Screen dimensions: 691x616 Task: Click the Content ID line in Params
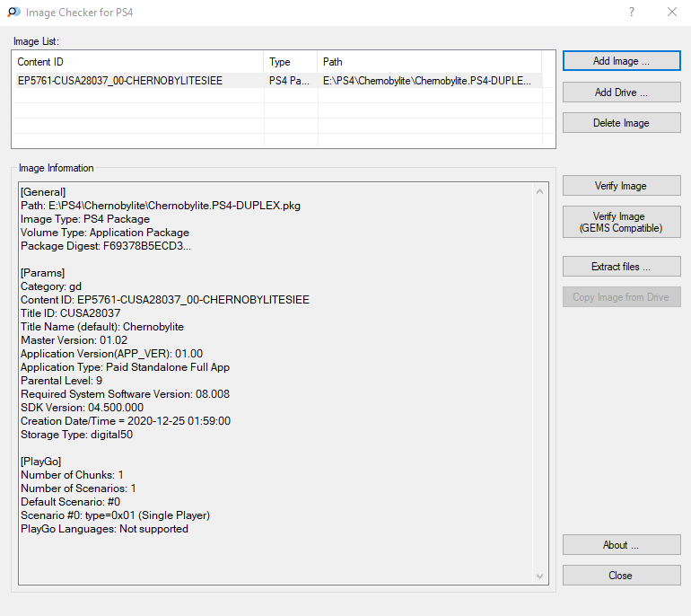point(165,300)
